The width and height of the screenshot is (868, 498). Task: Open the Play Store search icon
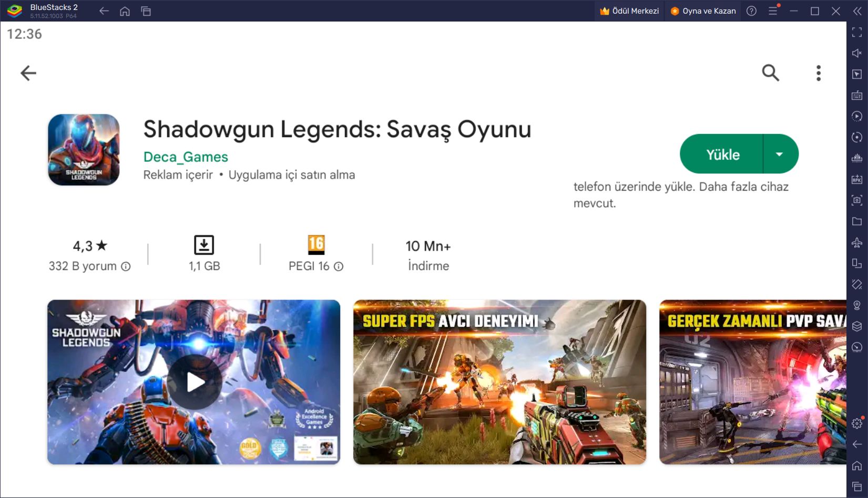pyautogui.click(x=771, y=72)
